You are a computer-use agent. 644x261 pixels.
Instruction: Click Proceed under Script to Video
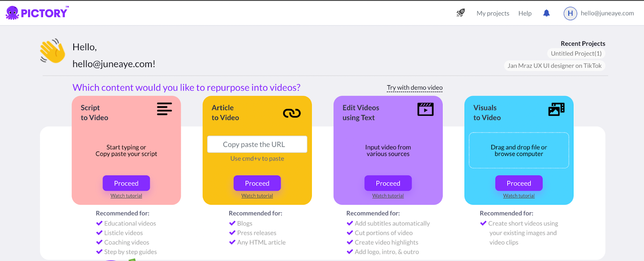126,183
